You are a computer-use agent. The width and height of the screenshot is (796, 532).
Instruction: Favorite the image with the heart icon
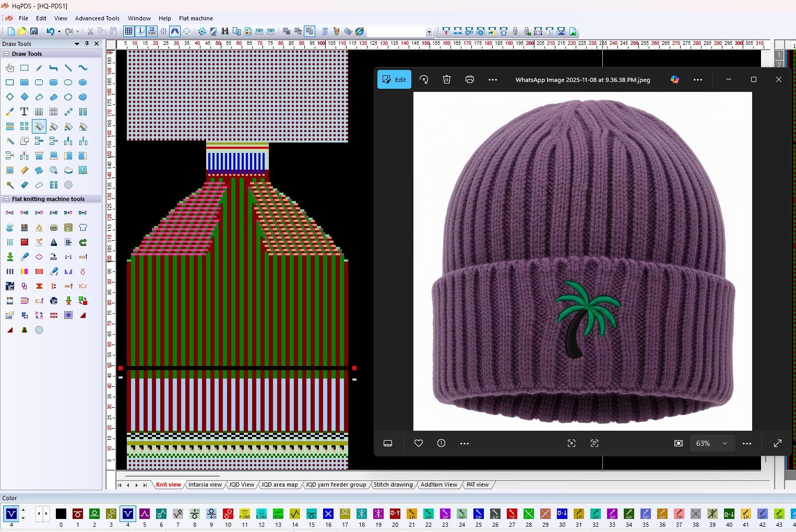pyautogui.click(x=418, y=443)
